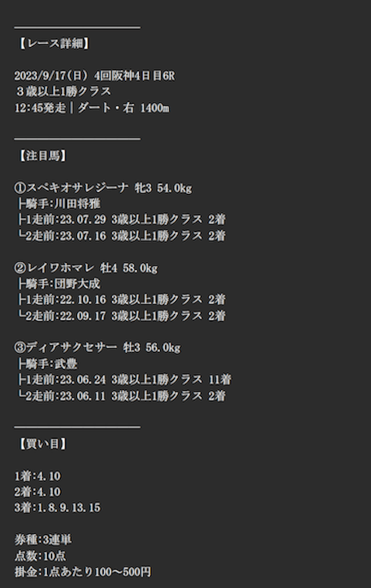Click the jockey line 武豊
Screen dimensions: 371x588
pos(48,363)
